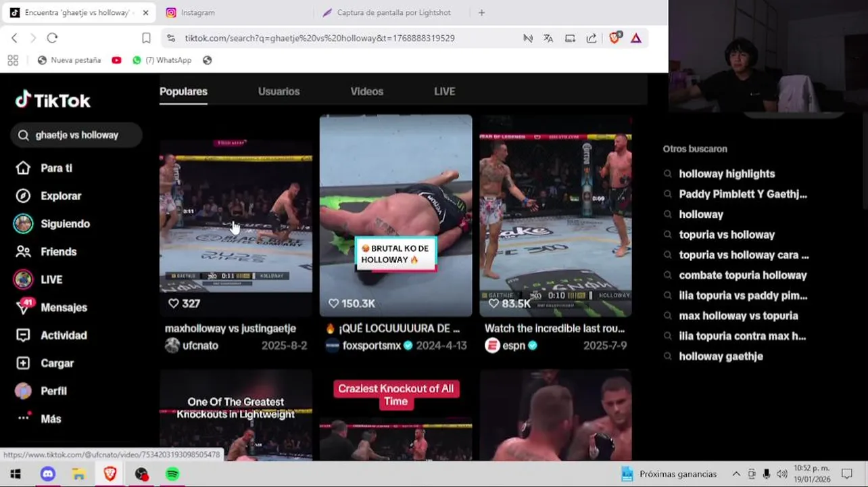Open the YouTube bookmark icon
The image size is (868, 487).
click(x=116, y=60)
